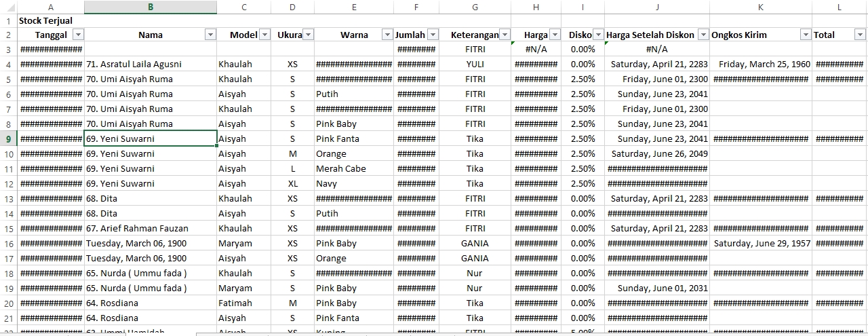Image resolution: width=868 pixels, height=336 pixels.
Task: Open the Tanggal column filter dropdown
Action: coord(78,35)
